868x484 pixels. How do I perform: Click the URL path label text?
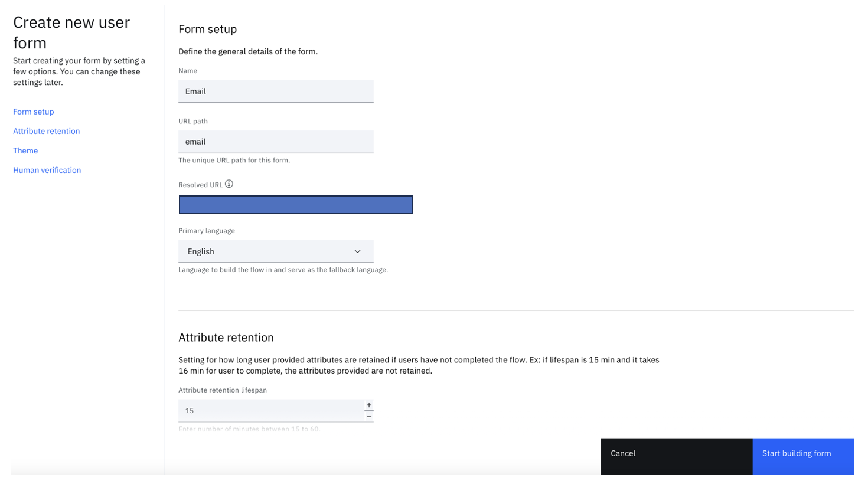(x=193, y=121)
